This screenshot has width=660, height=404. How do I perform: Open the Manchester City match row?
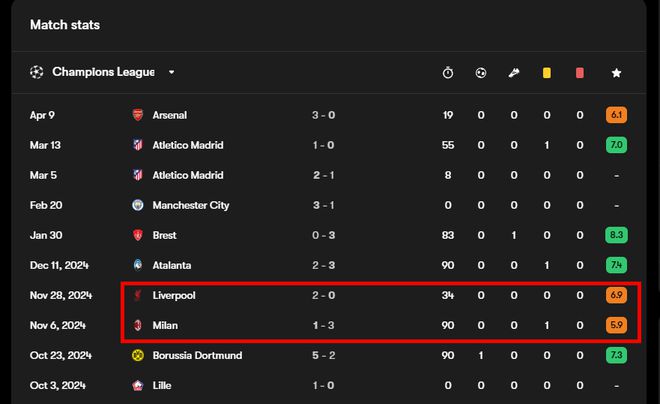pyautogui.click(x=329, y=205)
